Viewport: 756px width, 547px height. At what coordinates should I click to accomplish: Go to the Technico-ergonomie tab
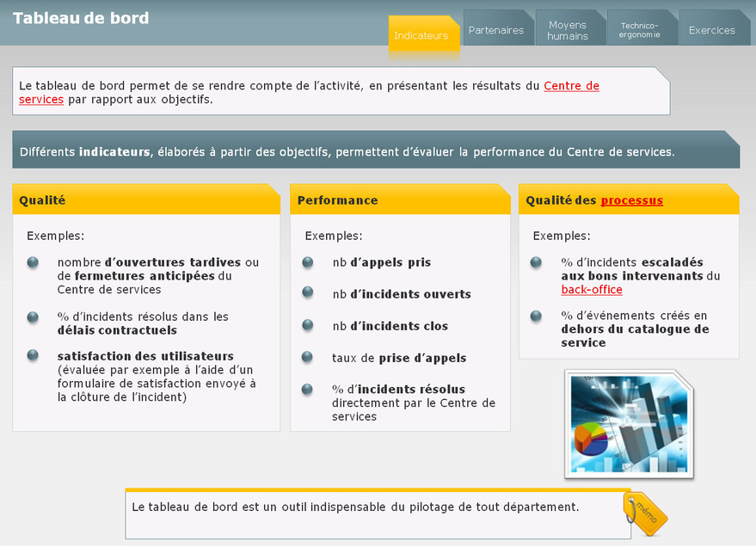pos(639,30)
